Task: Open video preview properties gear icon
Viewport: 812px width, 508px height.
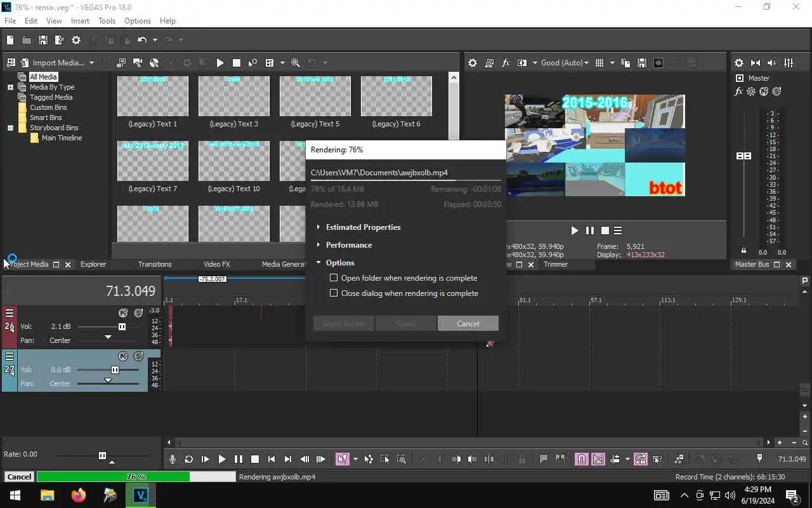Action: click(473, 63)
